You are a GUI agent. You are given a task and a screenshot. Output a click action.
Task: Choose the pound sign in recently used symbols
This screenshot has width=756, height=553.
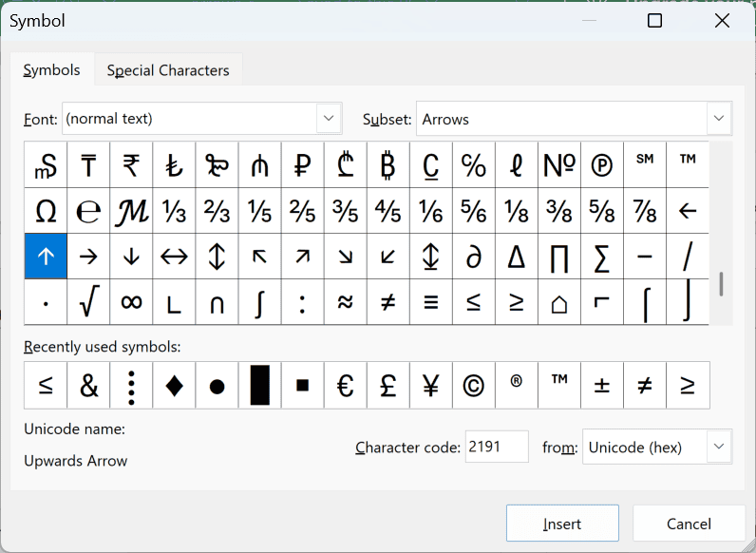pos(388,385)
